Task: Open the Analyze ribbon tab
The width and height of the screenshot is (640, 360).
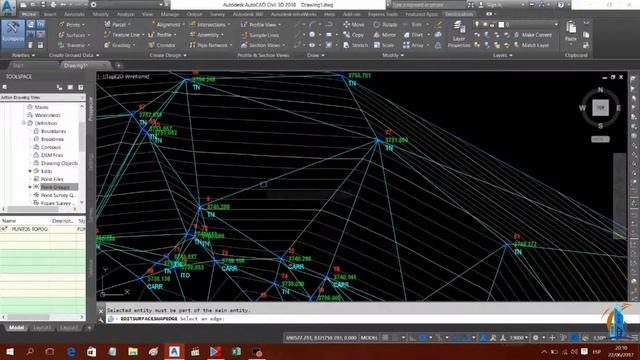Action: [x=126, y=14]
